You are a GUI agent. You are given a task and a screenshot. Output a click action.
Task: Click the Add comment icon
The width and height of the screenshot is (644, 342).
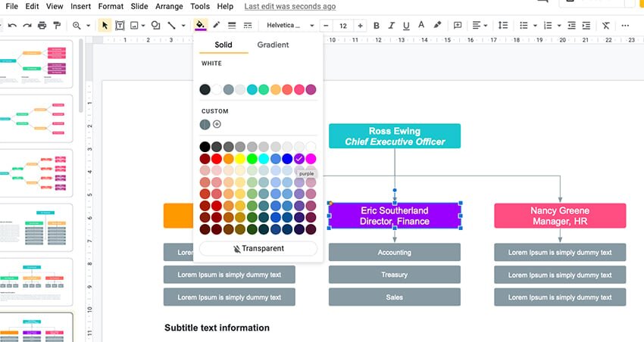tap(458, 26)
